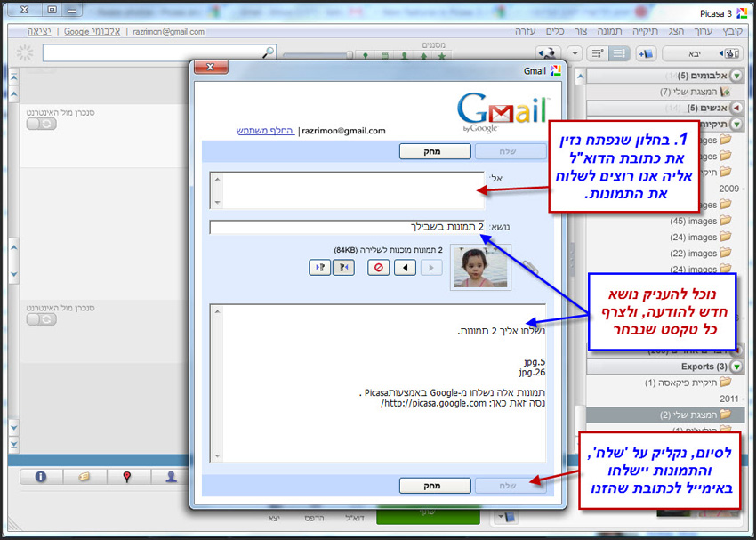Viewport: 756px width, 540px height.
Task: Click inside the email message body
Action: pos(378,383)
